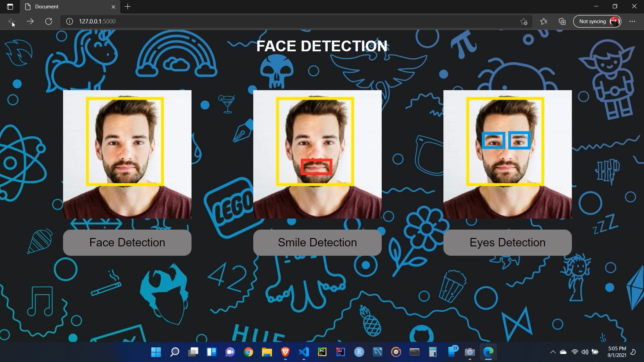
Task: Open PyCharm from taskbar
Action: (x=322, y=352)
